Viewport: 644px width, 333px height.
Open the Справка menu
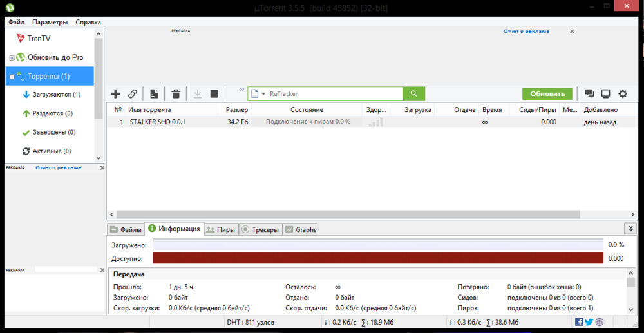tap(88, 22)
